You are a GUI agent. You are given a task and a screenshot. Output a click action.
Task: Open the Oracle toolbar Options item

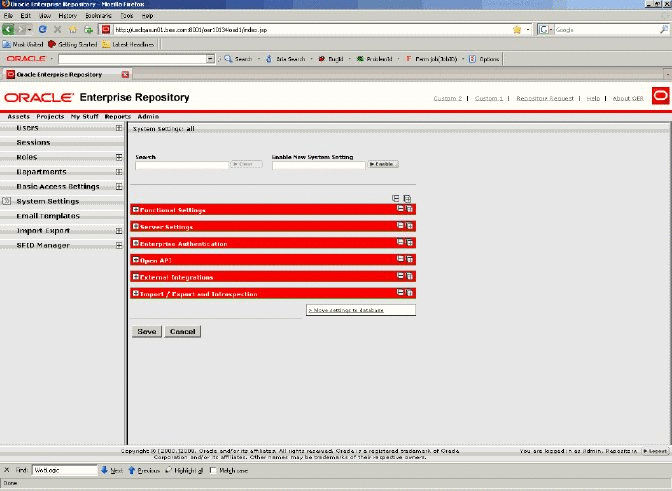(484, 59)
